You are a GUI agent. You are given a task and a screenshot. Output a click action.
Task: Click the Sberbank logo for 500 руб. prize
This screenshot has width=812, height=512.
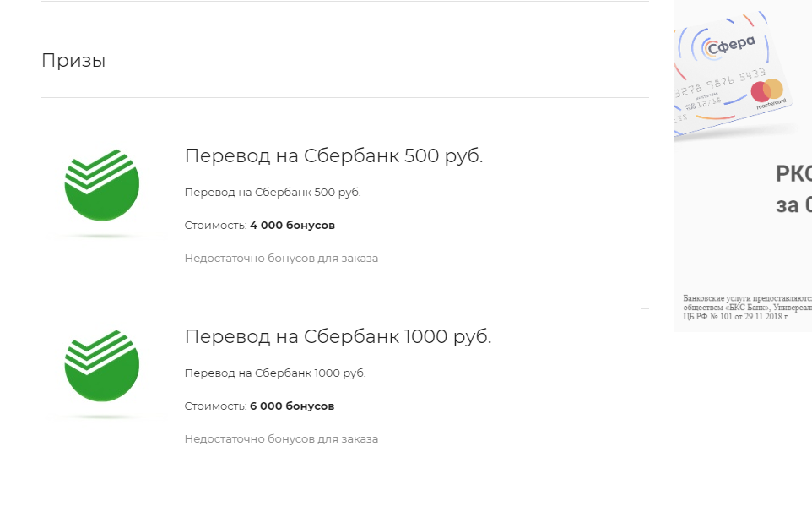102,185
